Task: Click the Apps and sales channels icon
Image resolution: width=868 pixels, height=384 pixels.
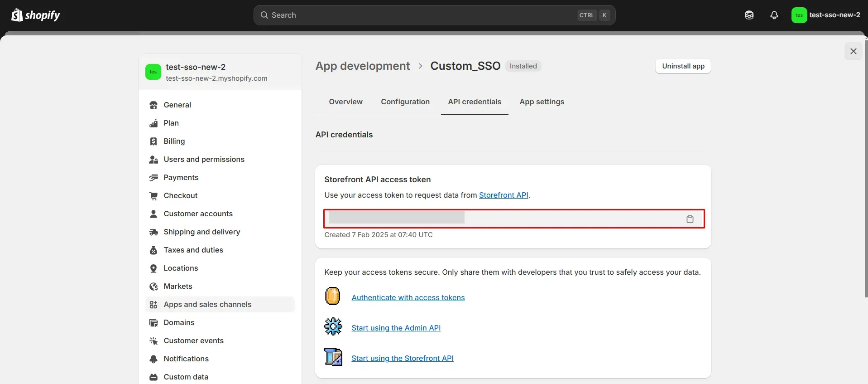Action: pos(153,305)
